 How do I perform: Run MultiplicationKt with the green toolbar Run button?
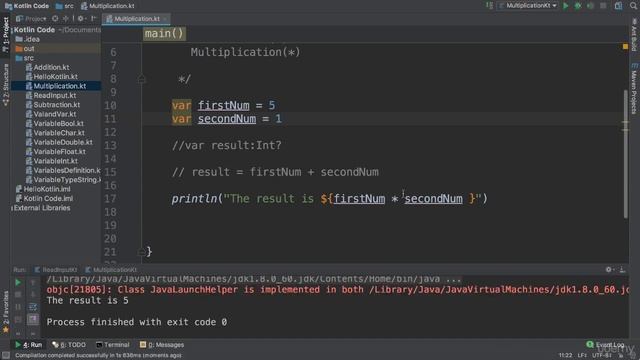pos(566,6)
